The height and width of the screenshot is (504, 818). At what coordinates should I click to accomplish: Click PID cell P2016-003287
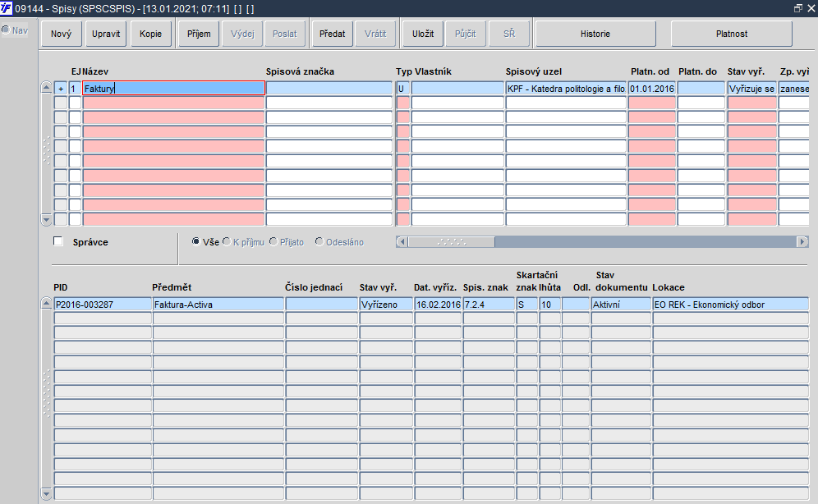point(103,305)
